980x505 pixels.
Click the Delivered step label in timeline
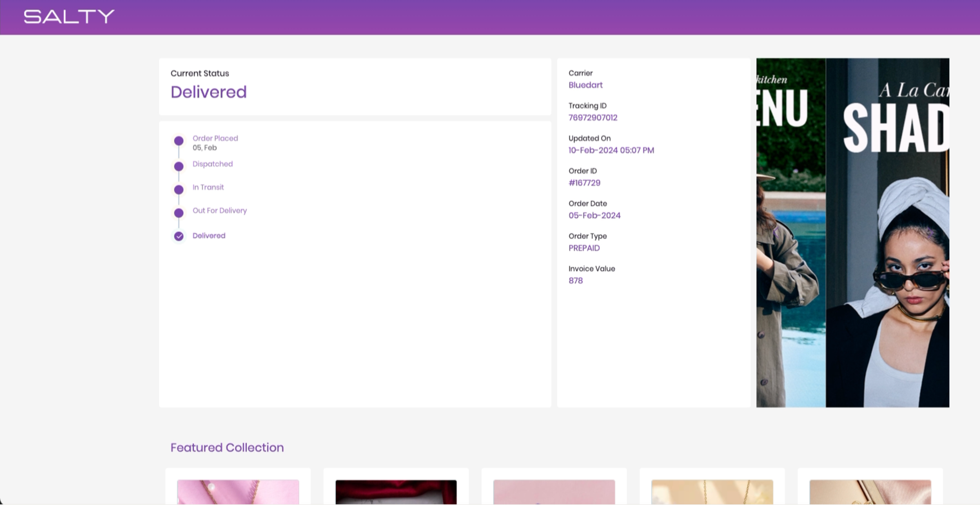(x=209, y=236)
